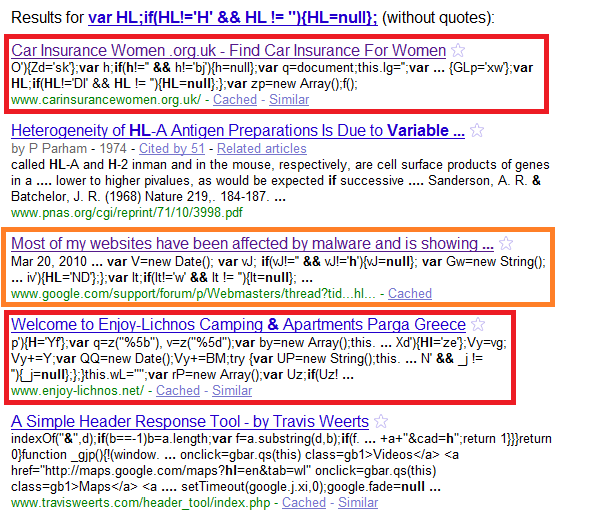Screen dimensions: 589x518
Task: Open Welcome to Enjoy-Lichnos Camping result title
Action: [238, 324]
